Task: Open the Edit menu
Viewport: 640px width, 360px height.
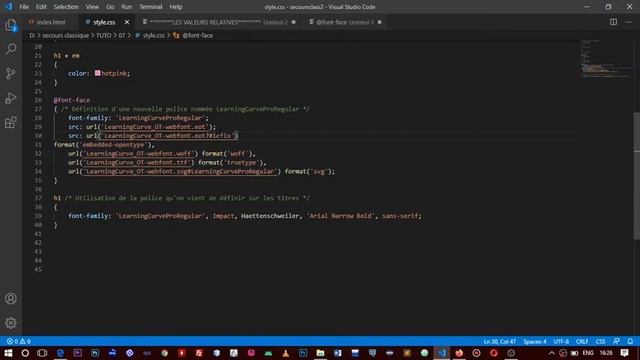Action: tap(41, 7)
